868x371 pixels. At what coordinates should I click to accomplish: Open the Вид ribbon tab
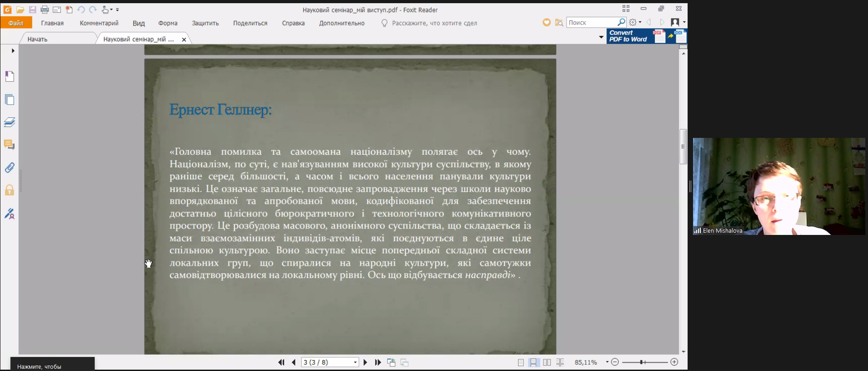pos(139,23)
